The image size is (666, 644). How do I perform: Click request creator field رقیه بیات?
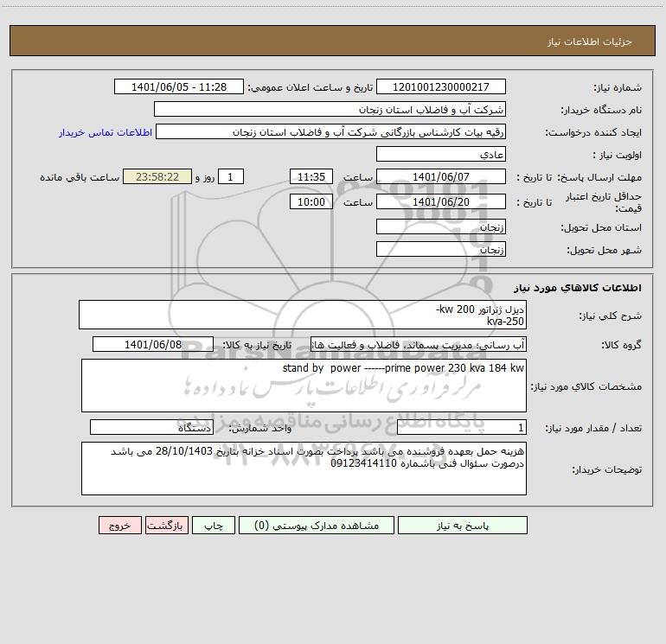330,131
